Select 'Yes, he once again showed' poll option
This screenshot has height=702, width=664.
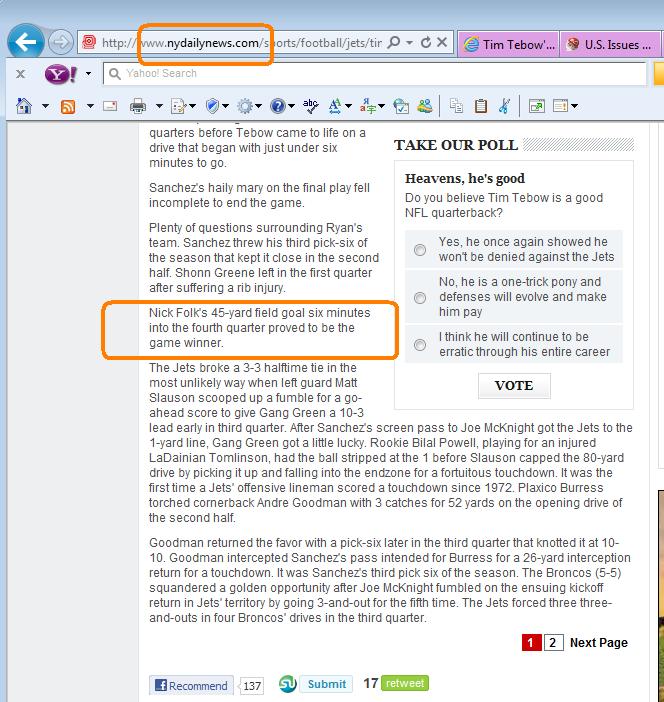tap(420, 249)
